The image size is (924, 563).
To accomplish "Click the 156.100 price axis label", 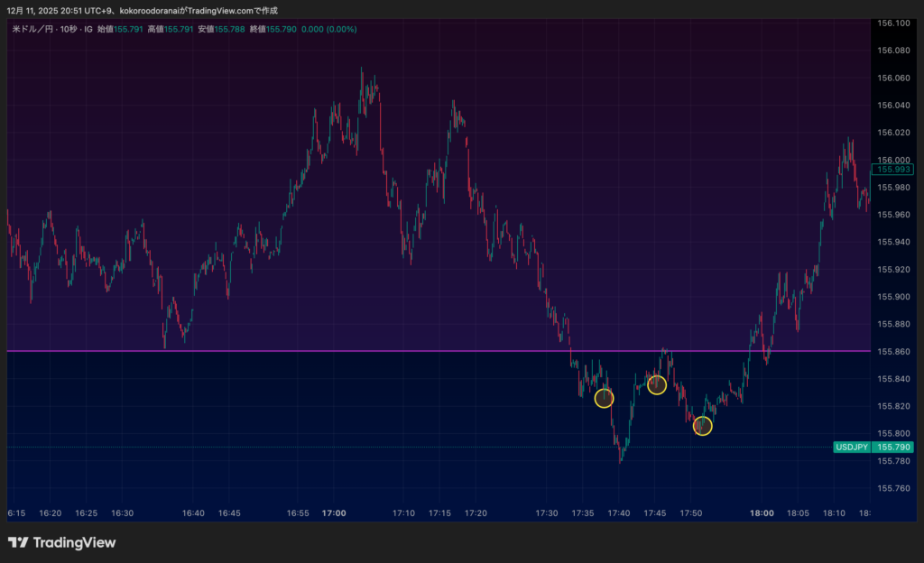I will pos(893,23).
